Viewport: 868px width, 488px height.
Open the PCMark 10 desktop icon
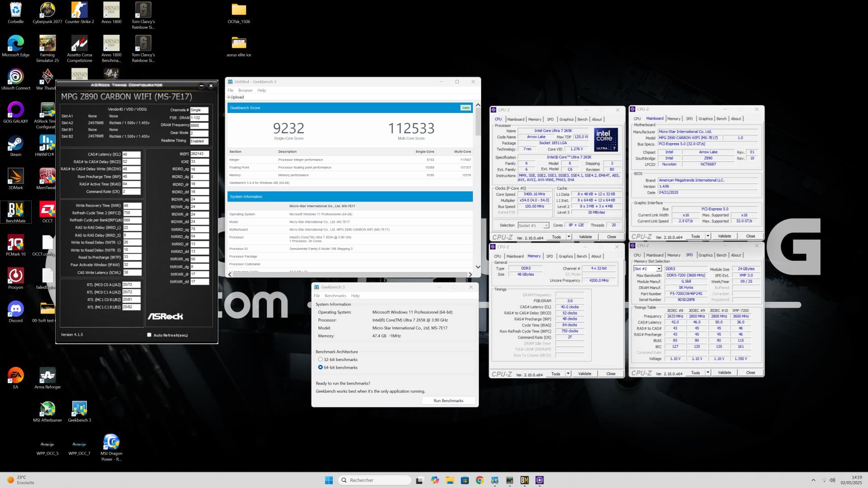click(x=15, y=245)
